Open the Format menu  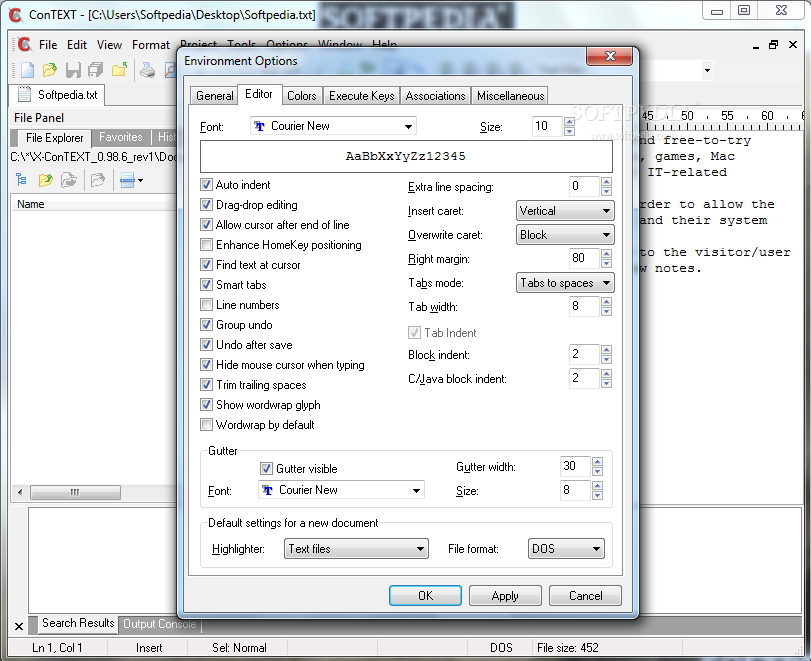coord(151,45)
